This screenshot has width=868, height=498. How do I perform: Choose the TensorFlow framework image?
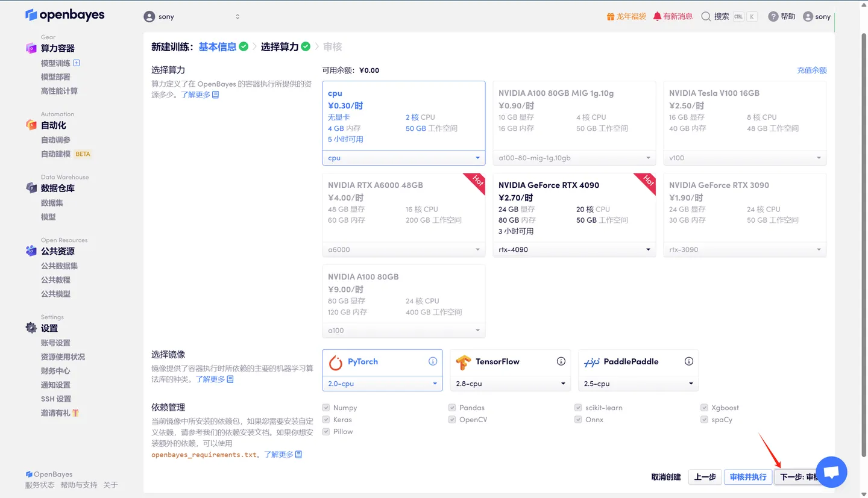click(x=510, y=361)
